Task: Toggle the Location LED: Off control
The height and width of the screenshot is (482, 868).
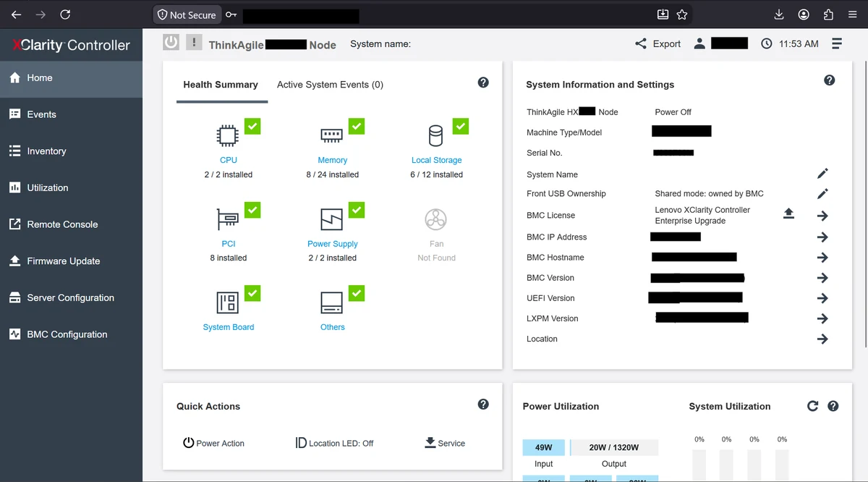Action: (x=334, y=443)
